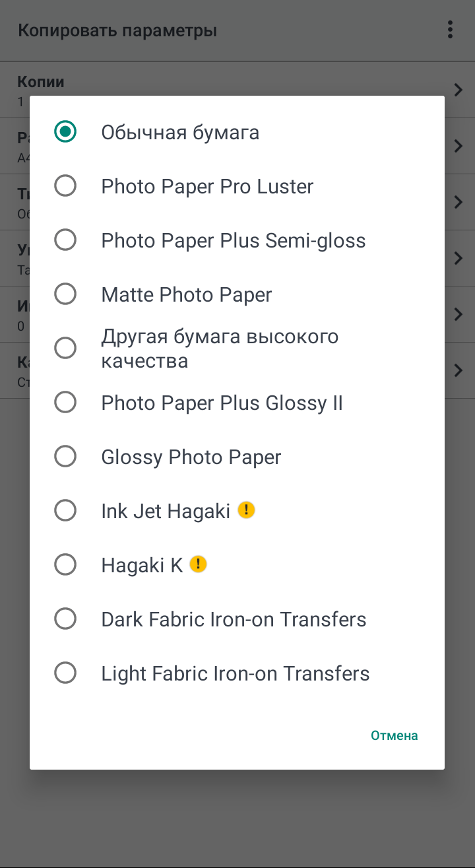Pick the Matte Photo Paper radio button

pos(65,294)
